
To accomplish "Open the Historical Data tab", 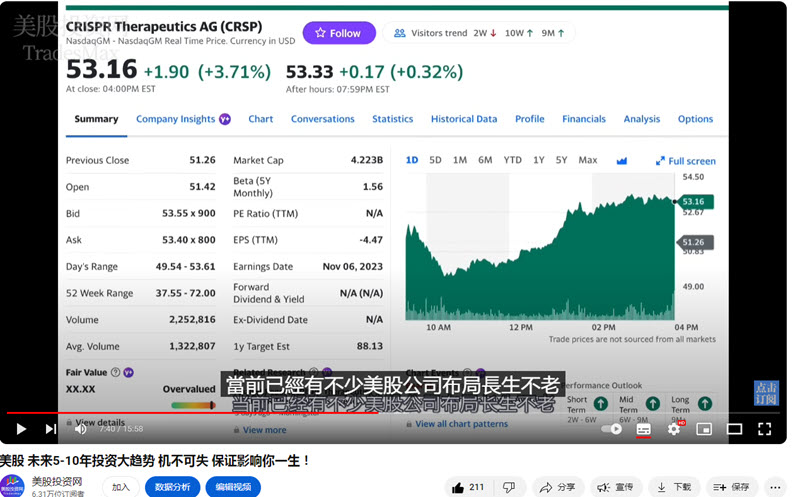I will pyautogui.click(x=464, y=119).
